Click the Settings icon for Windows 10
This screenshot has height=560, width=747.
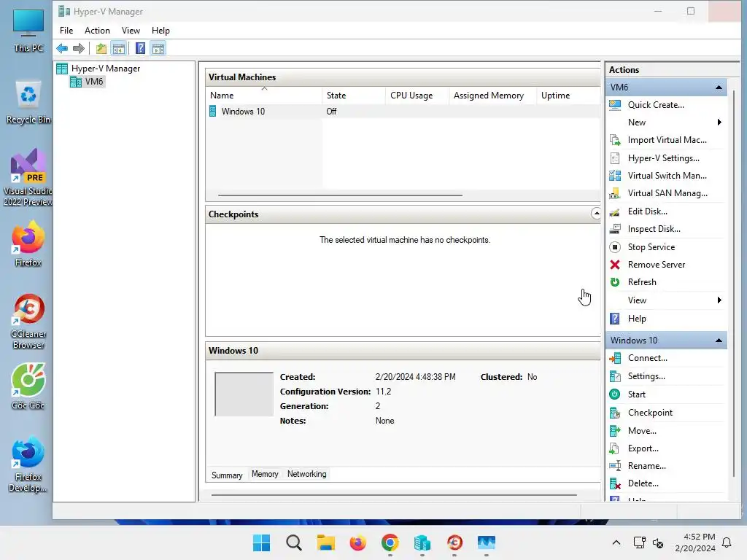(x=615, y=376)
